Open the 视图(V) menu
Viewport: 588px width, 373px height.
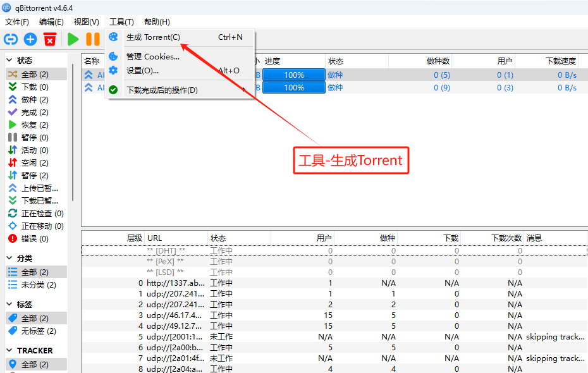coord(86,21)
